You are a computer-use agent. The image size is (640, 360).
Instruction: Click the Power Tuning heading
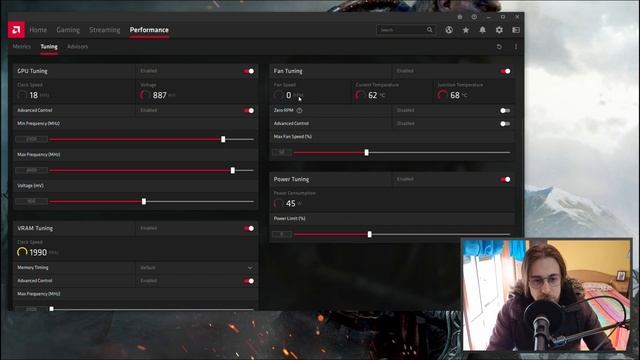coord(291,179)
